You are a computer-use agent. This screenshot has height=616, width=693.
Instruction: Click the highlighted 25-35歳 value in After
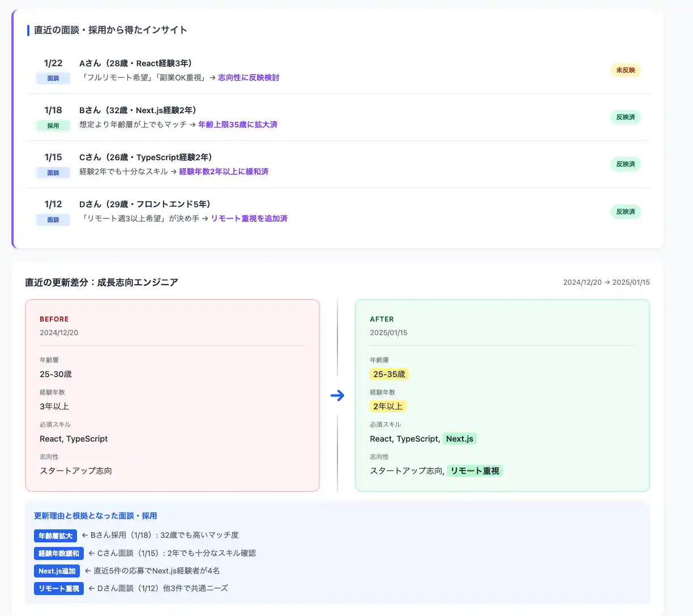(x=389, y=374)
